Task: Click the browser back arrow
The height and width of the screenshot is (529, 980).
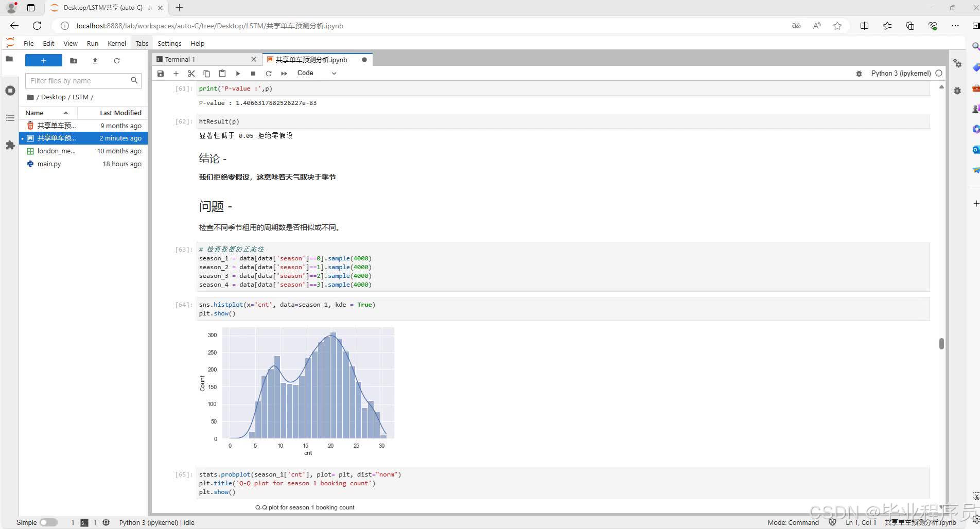Action: (14, 26)
